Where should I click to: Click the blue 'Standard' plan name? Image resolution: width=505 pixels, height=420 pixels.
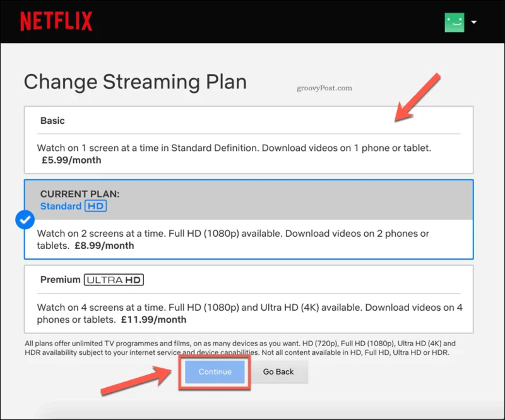(61, 207)
